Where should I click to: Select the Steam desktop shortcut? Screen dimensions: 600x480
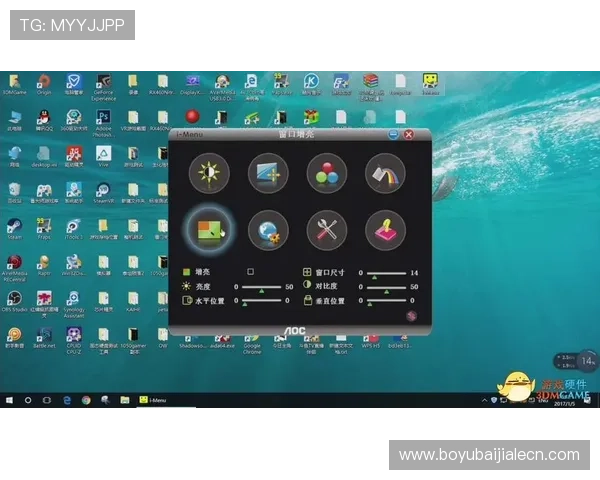coord(15,227)
